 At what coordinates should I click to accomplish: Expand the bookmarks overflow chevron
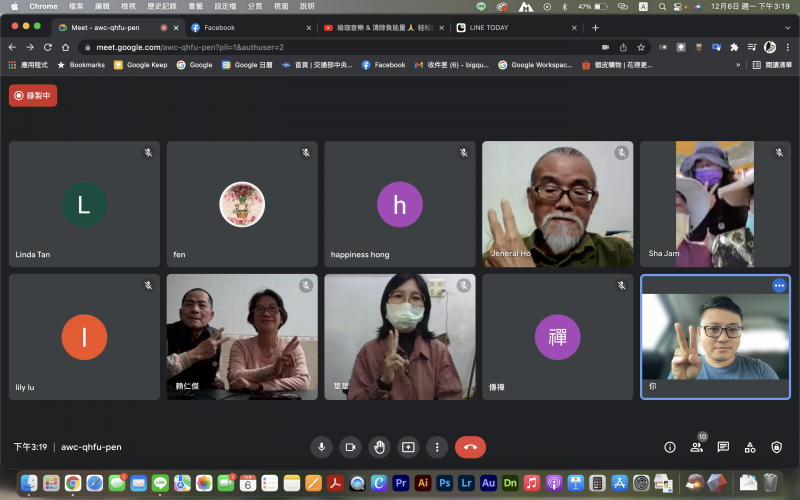pos(739,65)
